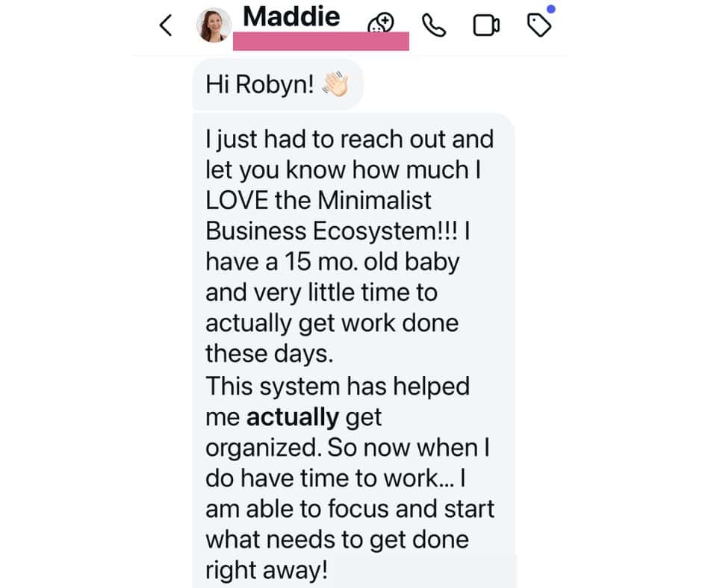Tap the line "am able to focus and start"
Viewport: 702px width, 588px height.
tap(350, 509)
